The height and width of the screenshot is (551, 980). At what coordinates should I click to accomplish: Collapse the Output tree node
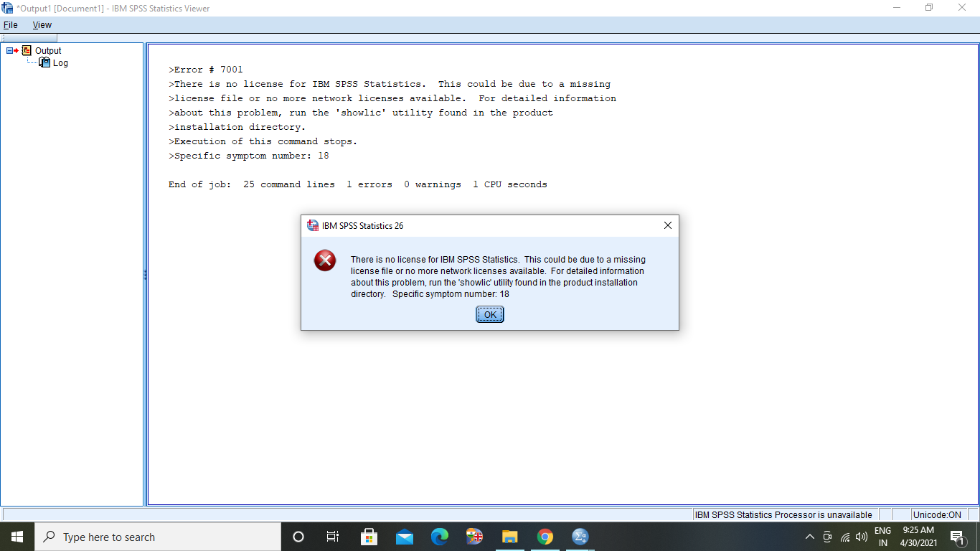point(9,50)
